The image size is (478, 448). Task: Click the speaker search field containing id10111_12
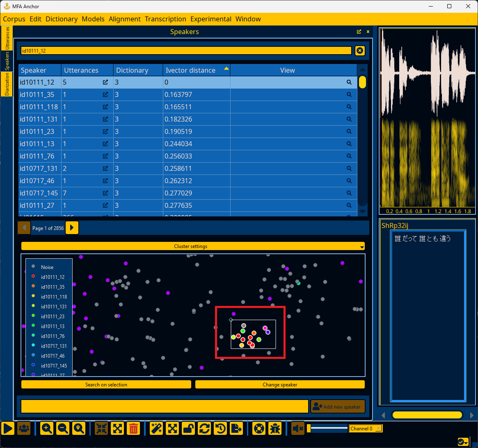point(186,51)
